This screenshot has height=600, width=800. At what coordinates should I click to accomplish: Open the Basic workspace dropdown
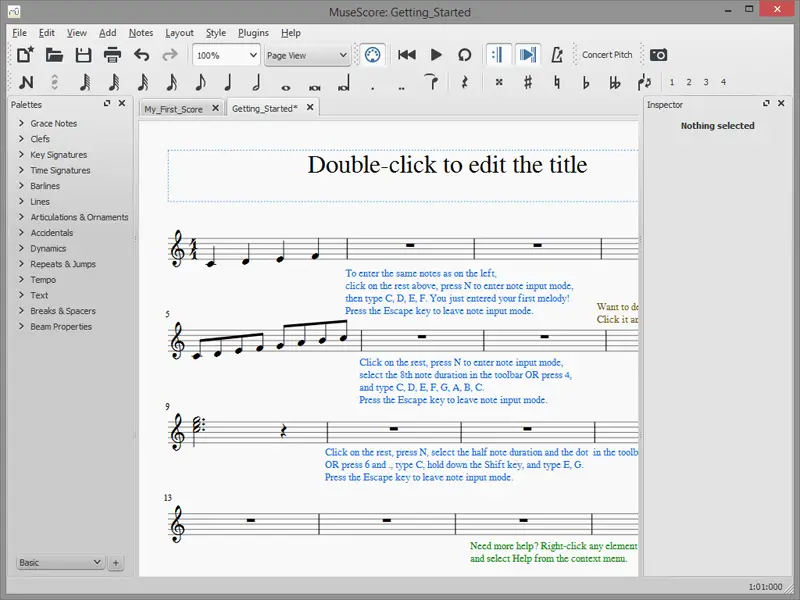(60, 562)
